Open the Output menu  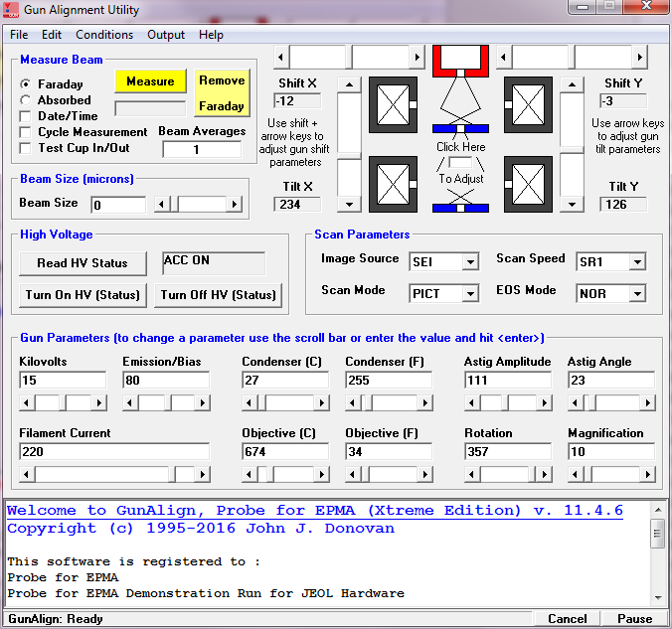[166, 35]
